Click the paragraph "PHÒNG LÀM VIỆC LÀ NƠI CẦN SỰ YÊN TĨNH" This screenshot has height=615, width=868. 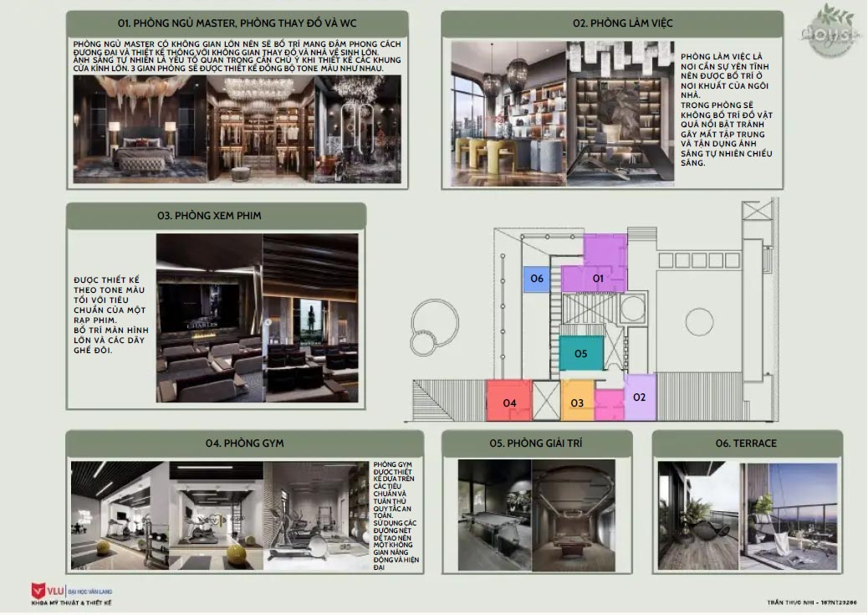pyautogui.click(x=727, y=110)
